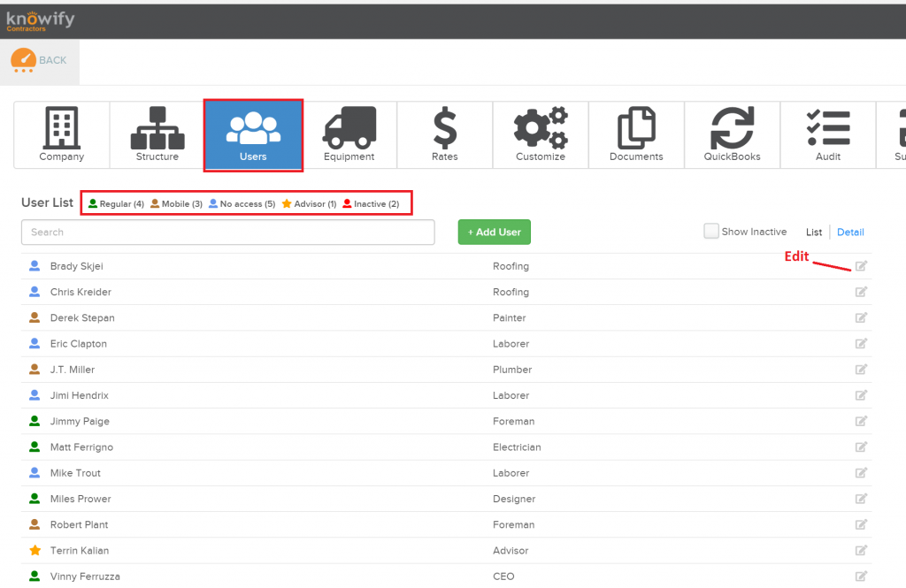906x588 pixels.
Task: Click the BACK button
Action: point(40,60)
